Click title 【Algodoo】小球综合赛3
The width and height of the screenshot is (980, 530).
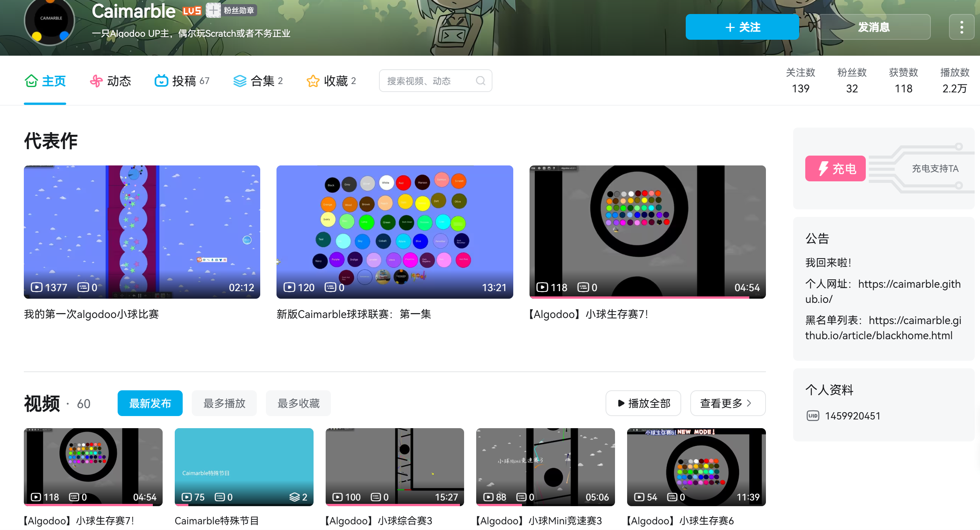pos(379,521)
